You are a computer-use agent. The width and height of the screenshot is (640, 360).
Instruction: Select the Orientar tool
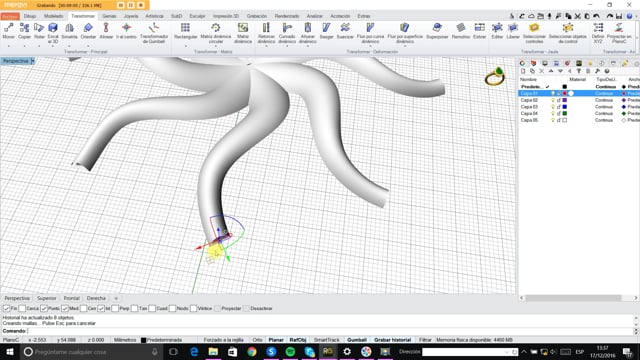tap(88, 31)
